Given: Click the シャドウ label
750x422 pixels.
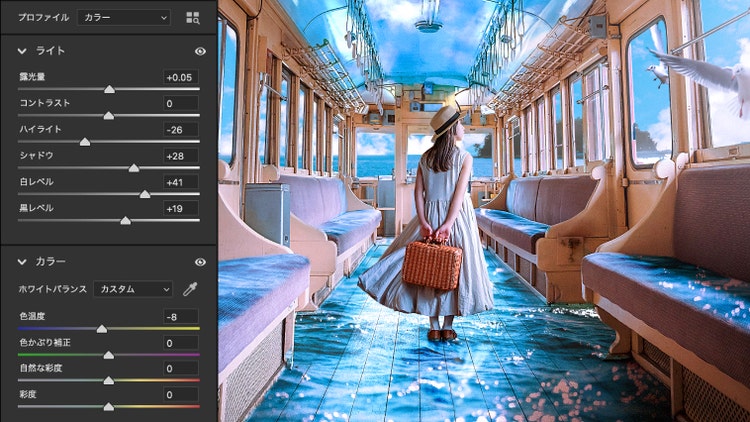Looking at the screenshot, I should pyautogui.click(x=36, y=155).
